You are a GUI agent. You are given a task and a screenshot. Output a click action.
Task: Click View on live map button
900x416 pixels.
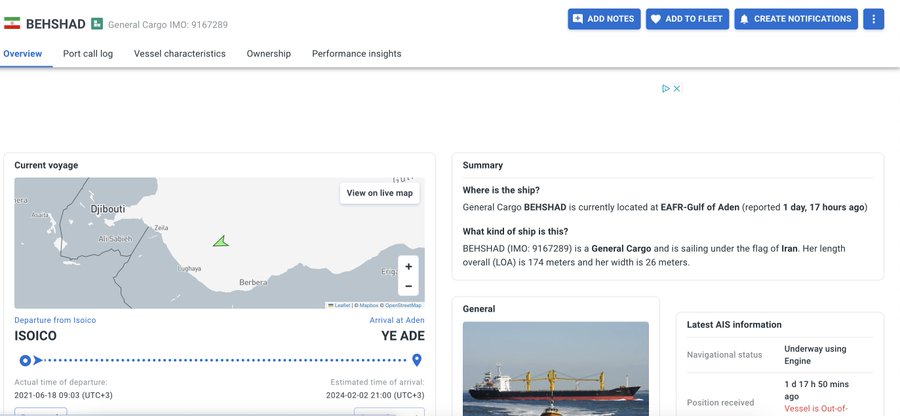click(379, 193)
